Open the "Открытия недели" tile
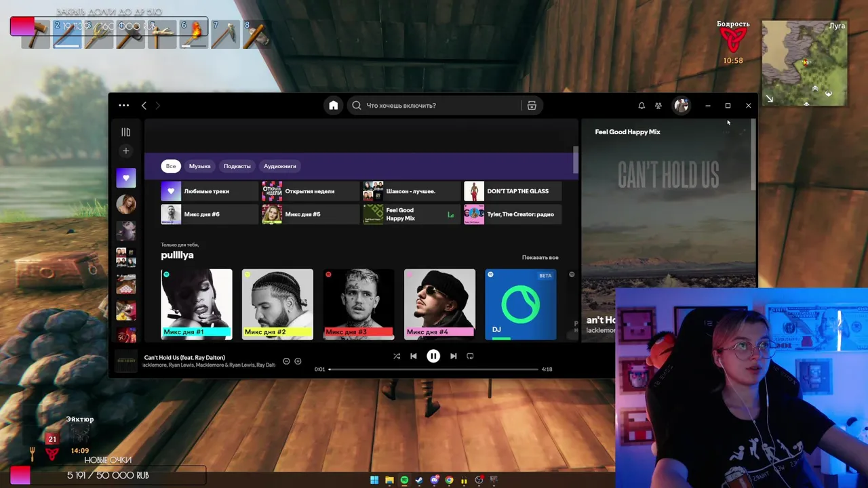This screenshot has height=488, width=868. click(x=310, y=191)
